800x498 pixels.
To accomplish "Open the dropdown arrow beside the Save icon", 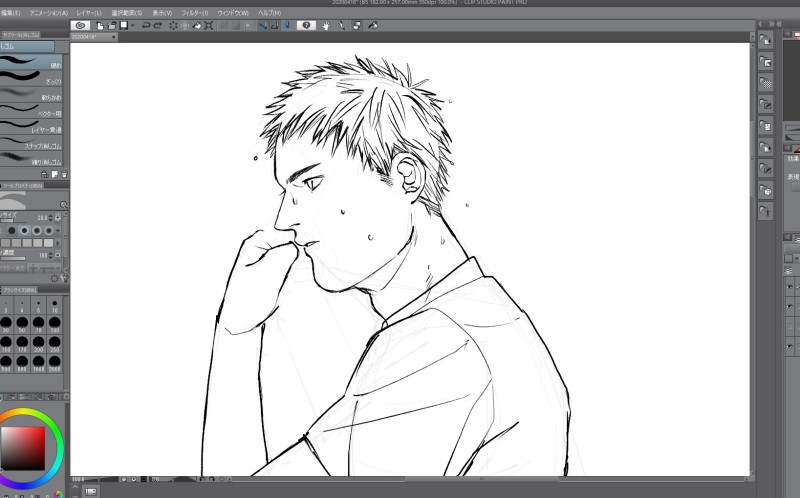I will click(132, 25).
